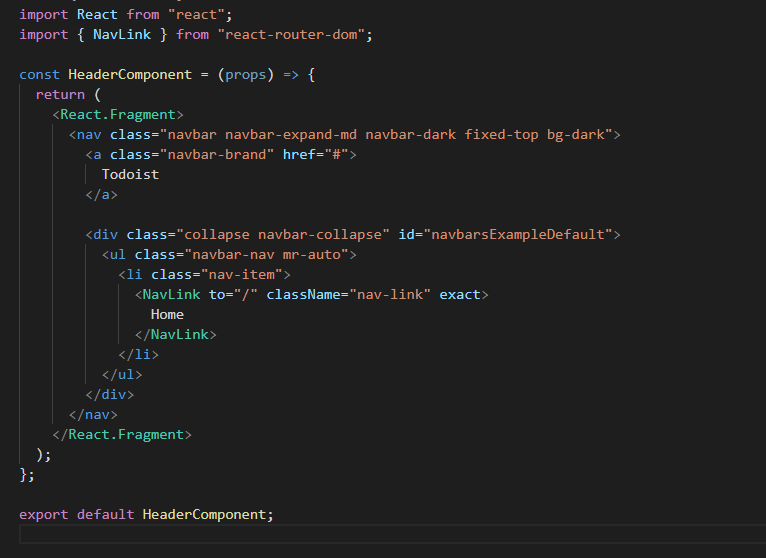Viewport: 766px width, 558px height.
Task: Click the word "react-router-dom" in import line
Action: coord(291,35)
